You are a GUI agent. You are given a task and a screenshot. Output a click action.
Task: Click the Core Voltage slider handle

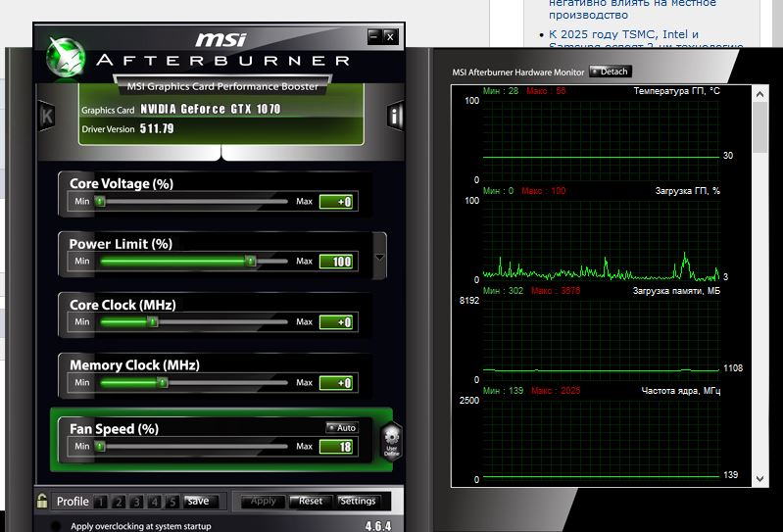(100, 201)
